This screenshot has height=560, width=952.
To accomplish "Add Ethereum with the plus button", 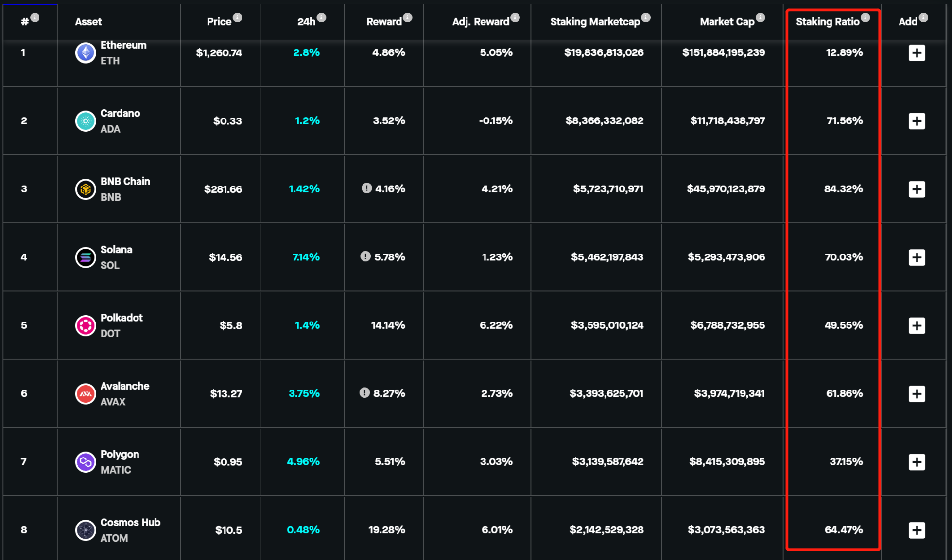I will click(x=917, y=52).
